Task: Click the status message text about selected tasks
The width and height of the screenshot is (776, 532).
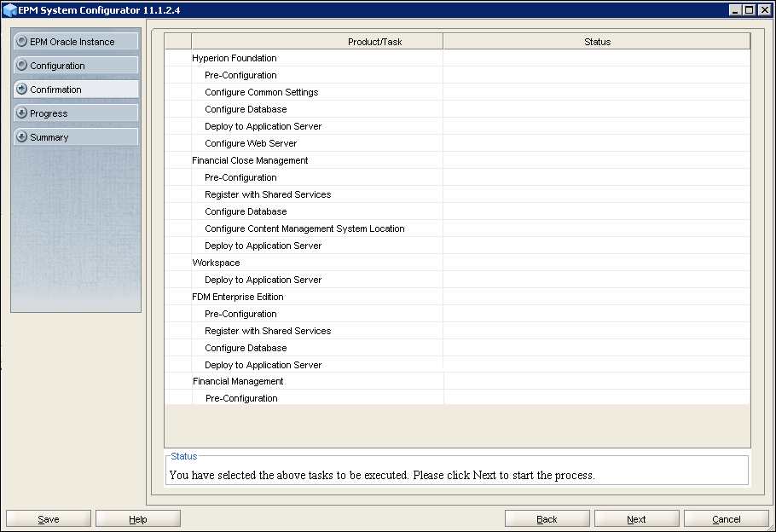Action: (x=381, y=475)
